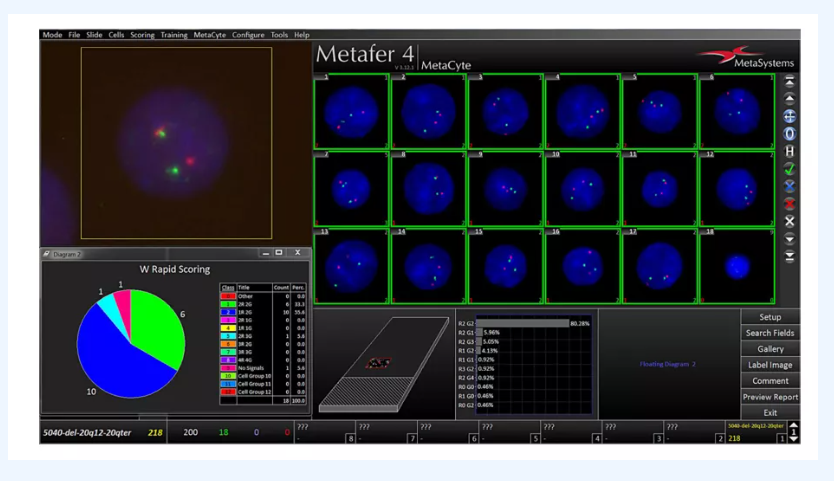Click the 'R2 G2' 80.28% bar

pyautogui.click(x=523, y=323)
